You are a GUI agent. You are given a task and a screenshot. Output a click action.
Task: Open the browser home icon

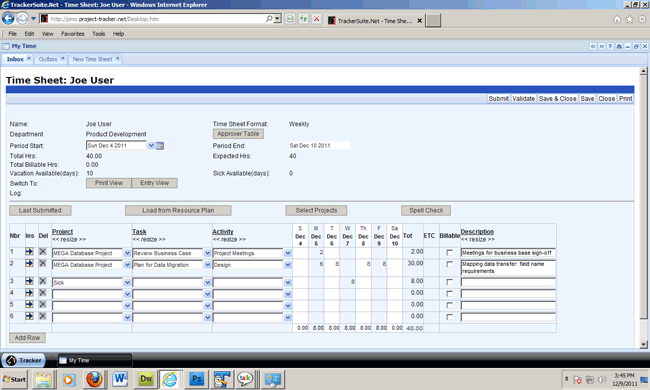click(617, 19)
